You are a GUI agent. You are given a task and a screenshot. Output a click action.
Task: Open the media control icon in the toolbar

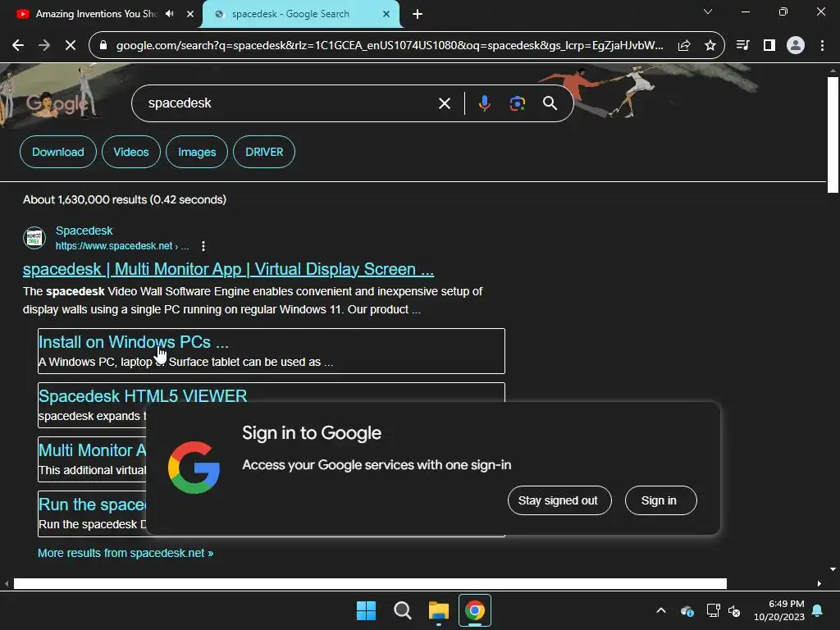[x=743, y=46]
